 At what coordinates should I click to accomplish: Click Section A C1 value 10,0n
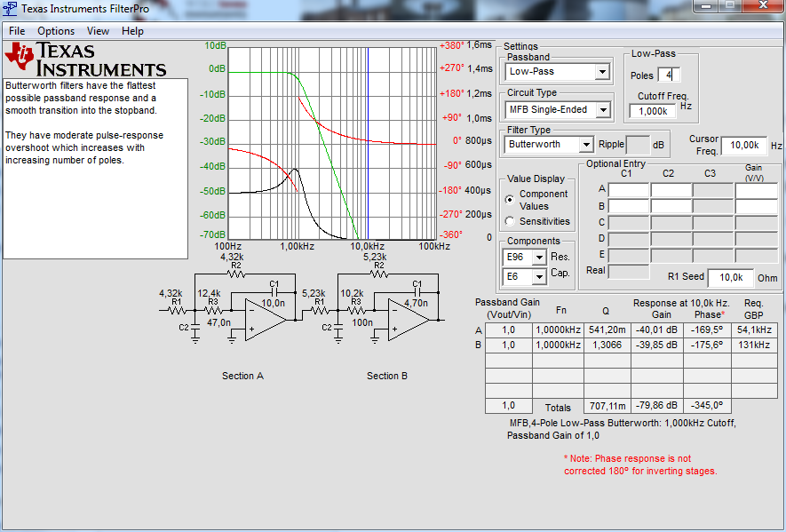pos(274,304)
